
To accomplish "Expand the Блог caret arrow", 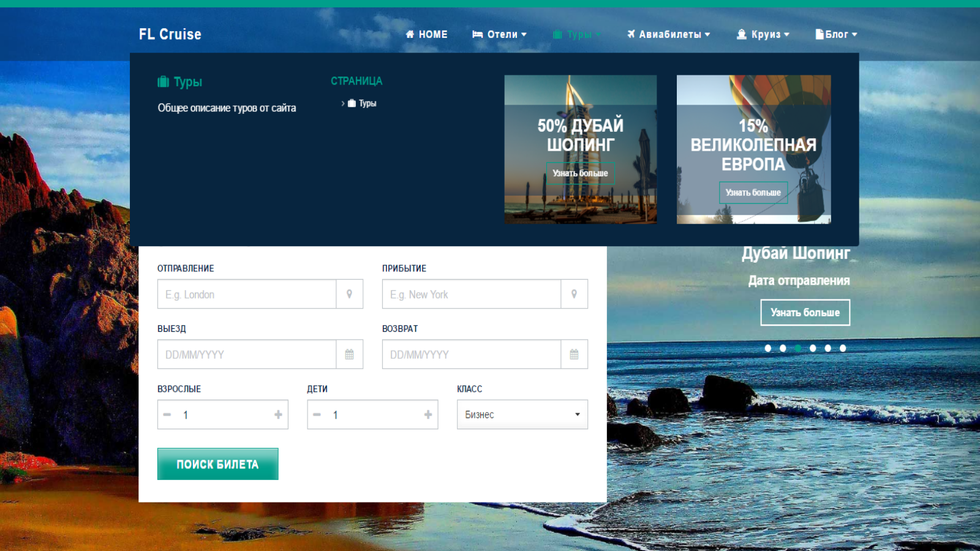I will pos(854,35).
